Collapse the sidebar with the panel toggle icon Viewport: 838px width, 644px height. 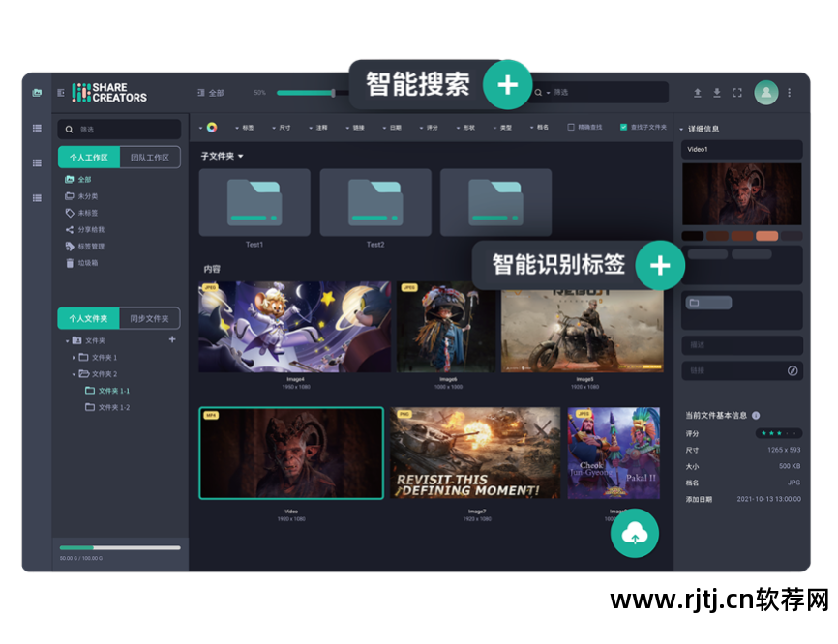click(61, 93)
